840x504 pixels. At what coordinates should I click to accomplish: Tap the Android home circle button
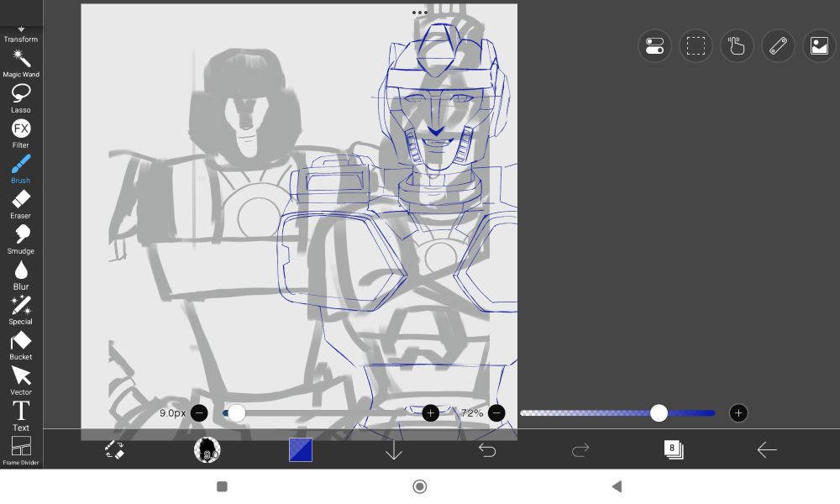click(x=420, y=486)
